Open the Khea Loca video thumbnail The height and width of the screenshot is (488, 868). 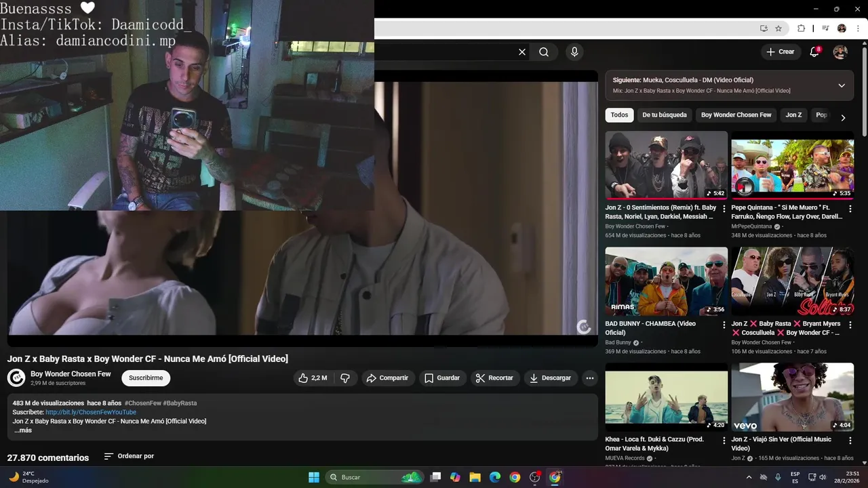point(666,397)
